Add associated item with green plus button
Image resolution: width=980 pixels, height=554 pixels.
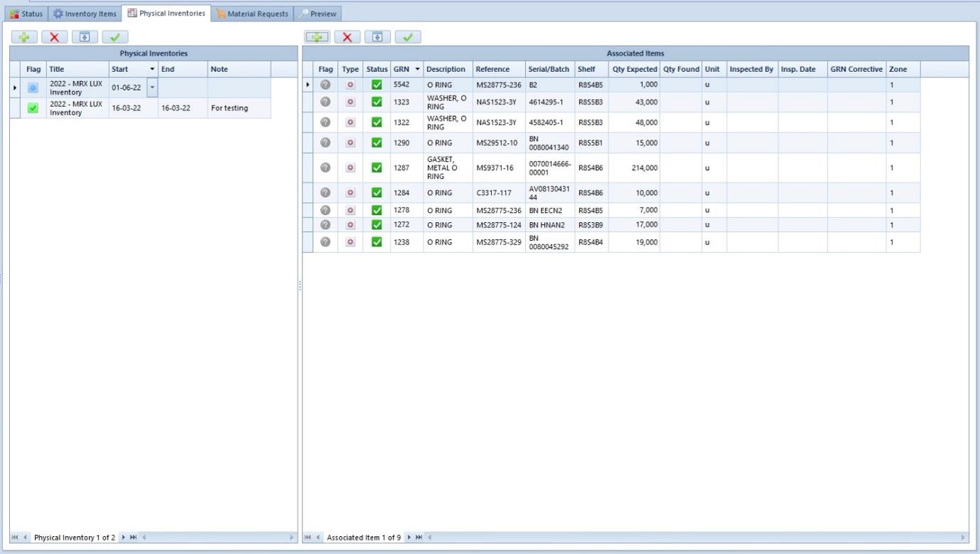click(x=317, y=37)
